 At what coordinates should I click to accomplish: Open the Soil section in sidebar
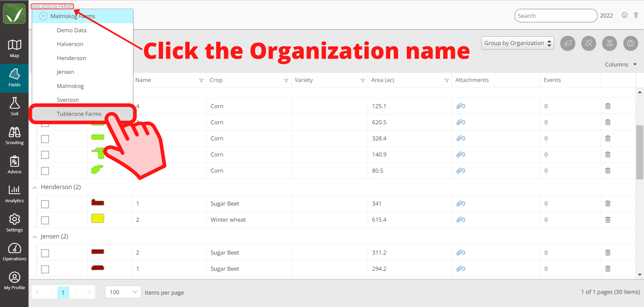point(14,106)
